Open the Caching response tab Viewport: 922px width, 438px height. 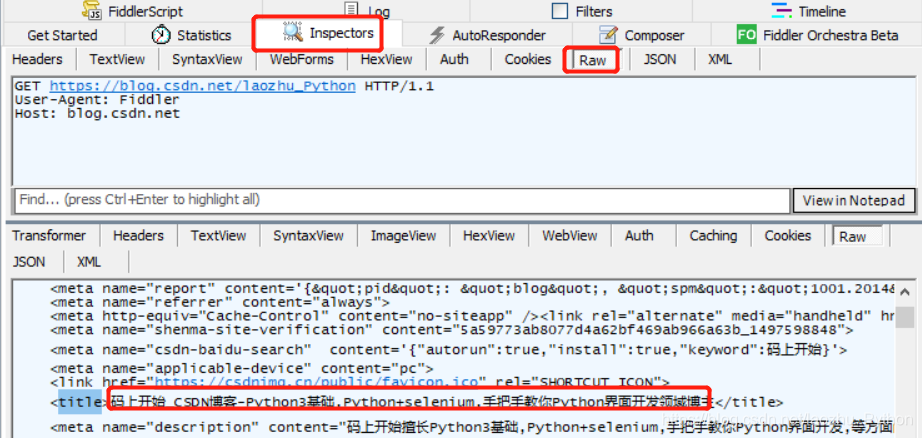coord(713,236)
